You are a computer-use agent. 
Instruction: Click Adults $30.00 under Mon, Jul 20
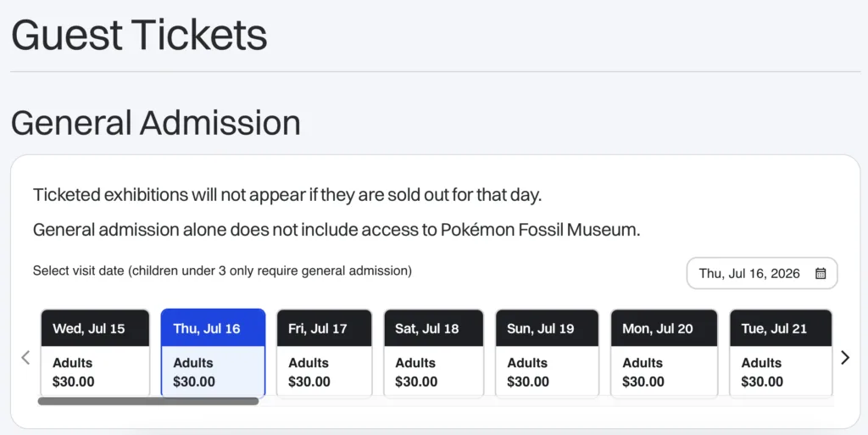(x=643, y=372)
